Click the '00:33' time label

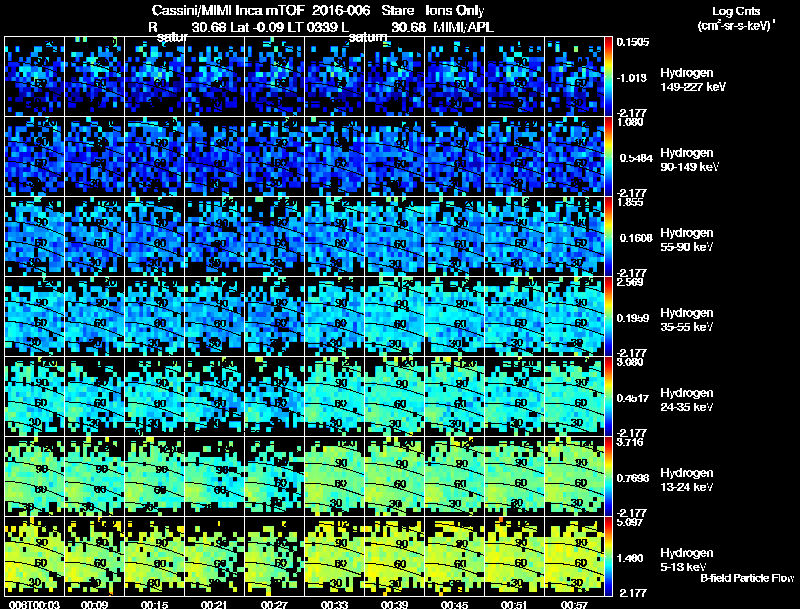point(335,604)
